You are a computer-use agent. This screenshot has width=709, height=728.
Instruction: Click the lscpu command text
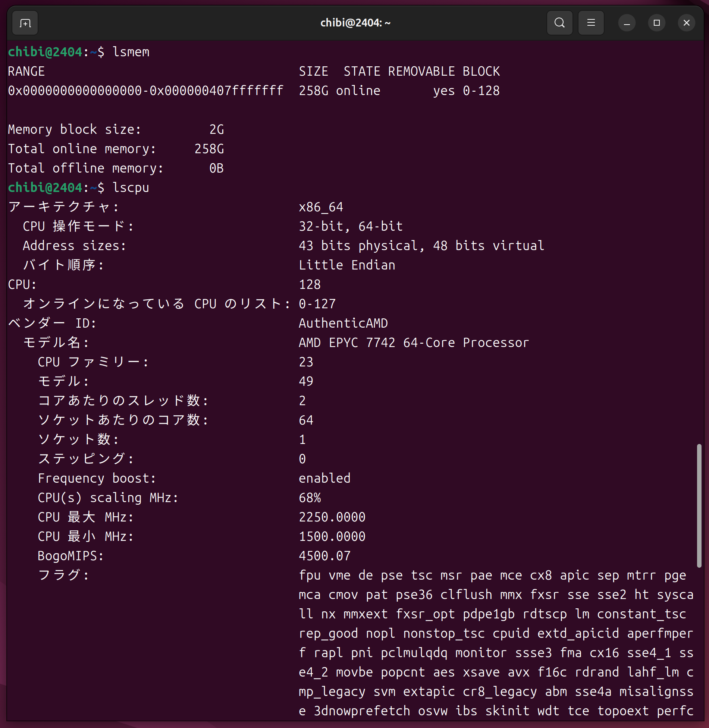(131, 188)
